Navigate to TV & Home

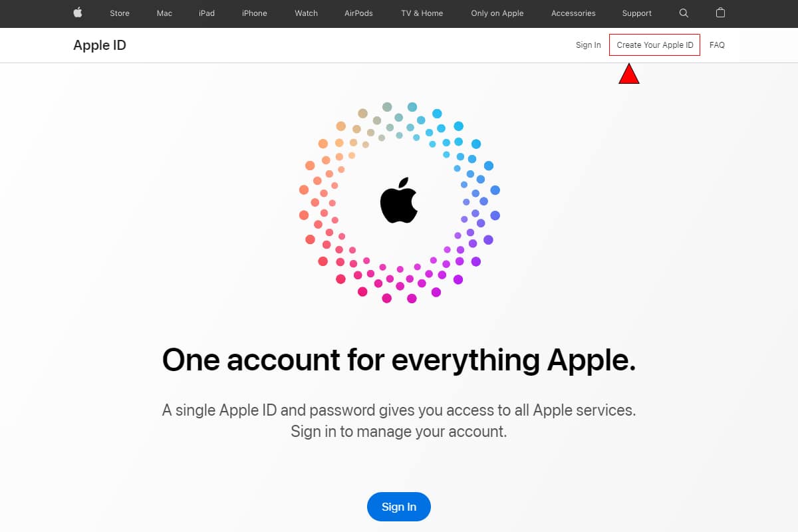coord(422,13)
